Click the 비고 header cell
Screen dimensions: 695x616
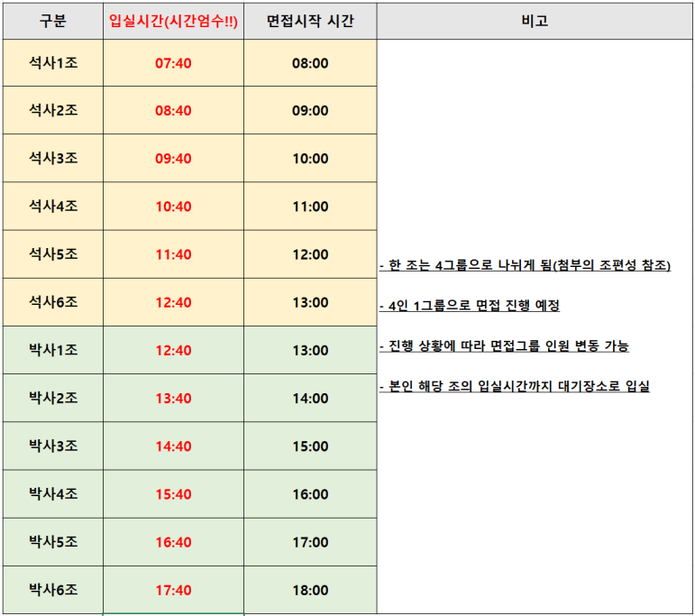coord(535,21)
